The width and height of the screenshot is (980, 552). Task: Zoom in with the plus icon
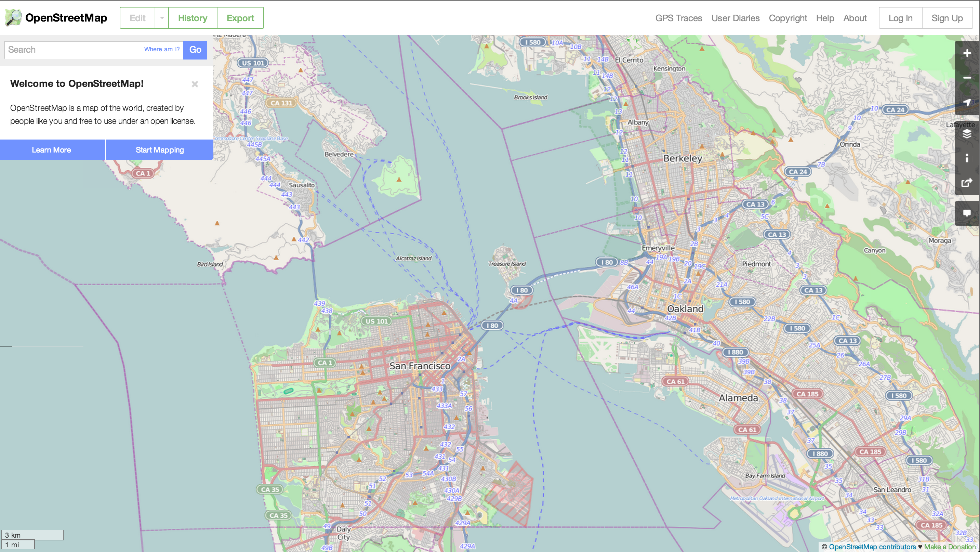click(967, 53)
